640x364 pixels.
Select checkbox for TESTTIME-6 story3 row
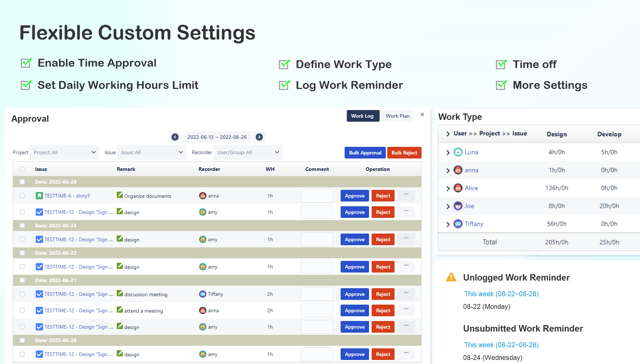(22, 196)
